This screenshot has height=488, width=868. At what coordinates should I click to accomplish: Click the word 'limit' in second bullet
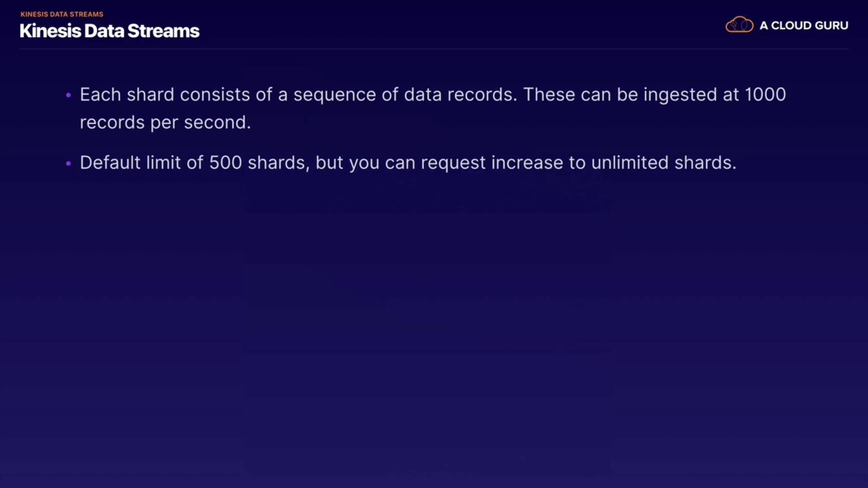(163, 163)
